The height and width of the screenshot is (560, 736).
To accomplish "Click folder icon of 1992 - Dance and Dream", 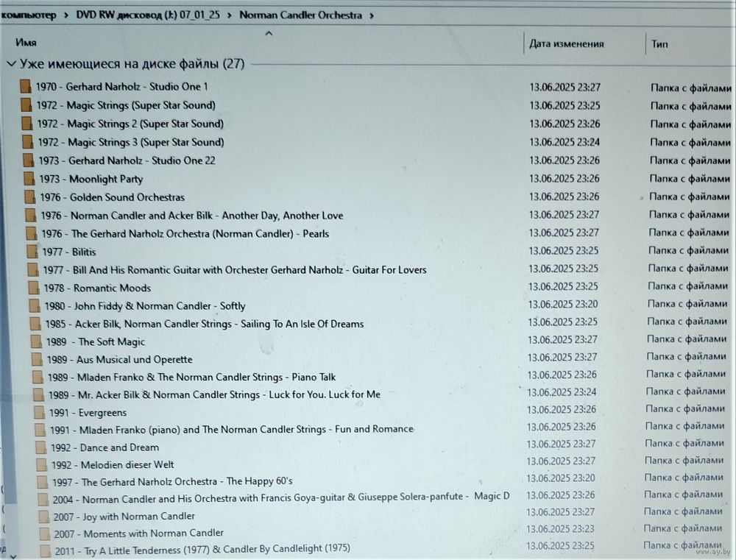I will click(40, 447).
